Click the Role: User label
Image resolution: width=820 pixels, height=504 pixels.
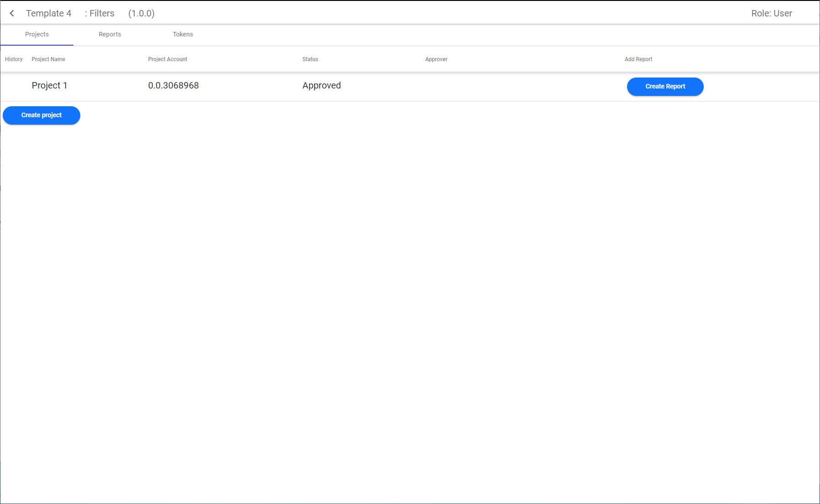point(771,13)
